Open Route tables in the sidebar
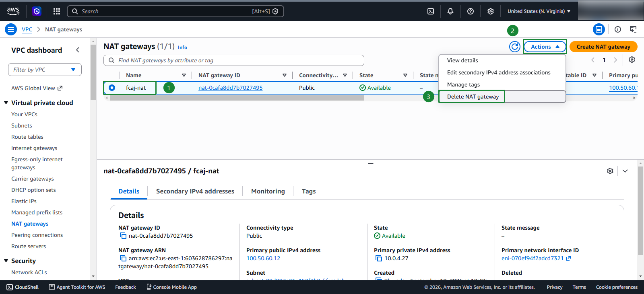 coord(27,137)
